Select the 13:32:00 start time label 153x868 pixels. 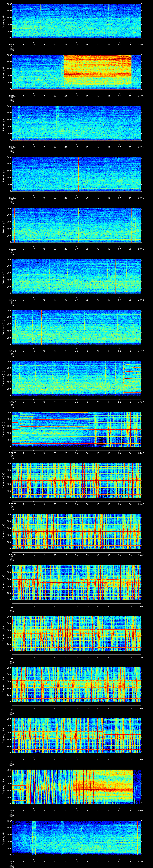12,453
